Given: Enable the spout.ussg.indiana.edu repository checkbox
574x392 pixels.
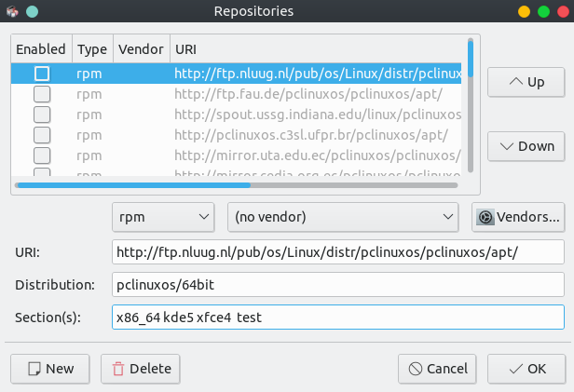Looking at the screenshot, I should tap(42, 115).
